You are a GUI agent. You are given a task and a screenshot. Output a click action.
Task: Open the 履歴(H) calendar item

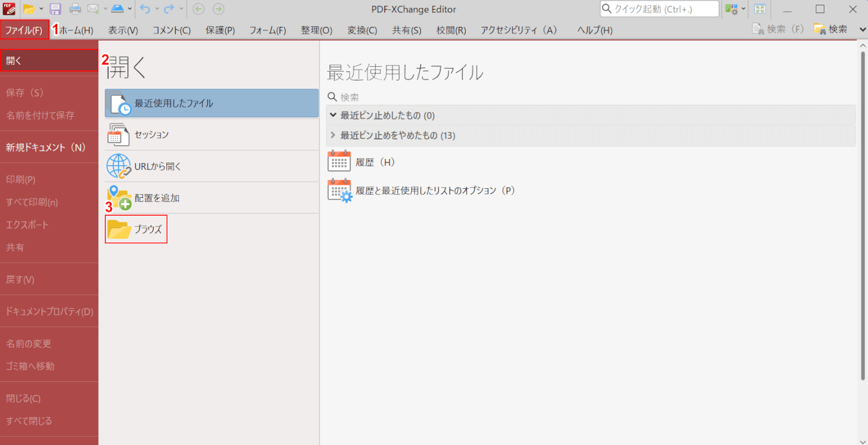(x=362, y=162)
